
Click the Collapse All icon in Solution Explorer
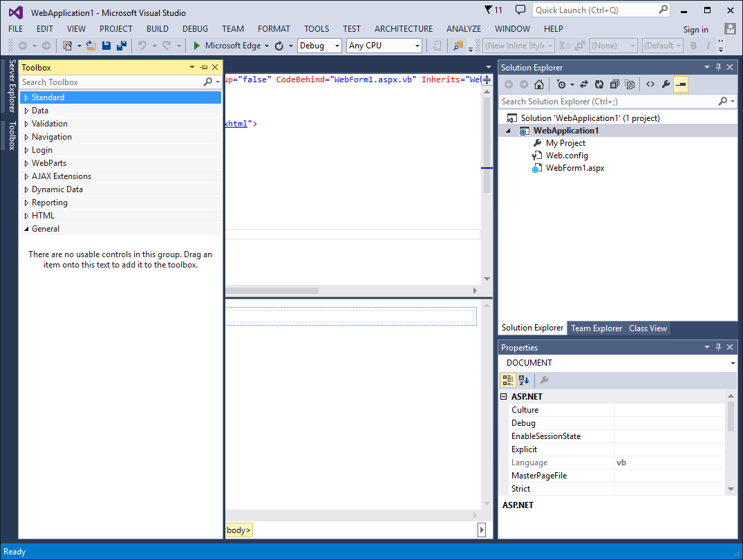coord(614,84)
